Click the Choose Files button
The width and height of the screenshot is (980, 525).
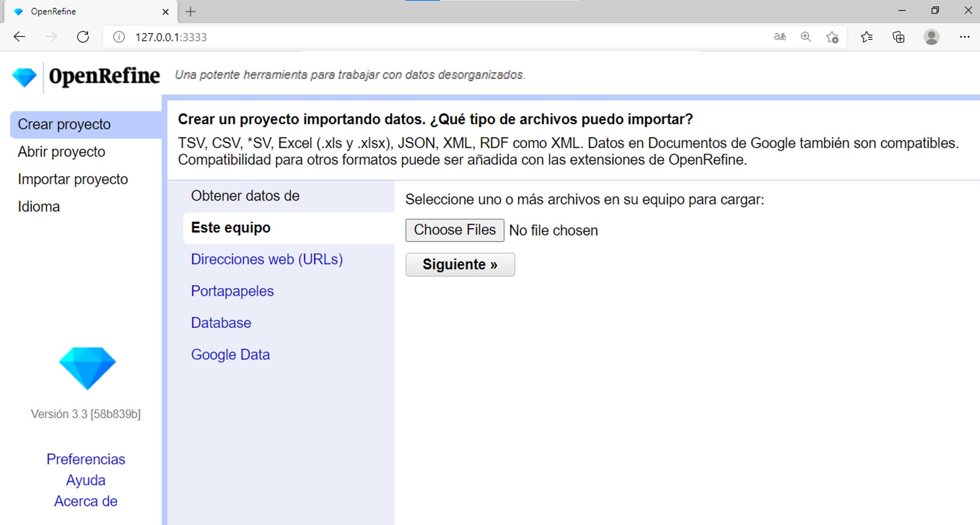tap(455, 230)
